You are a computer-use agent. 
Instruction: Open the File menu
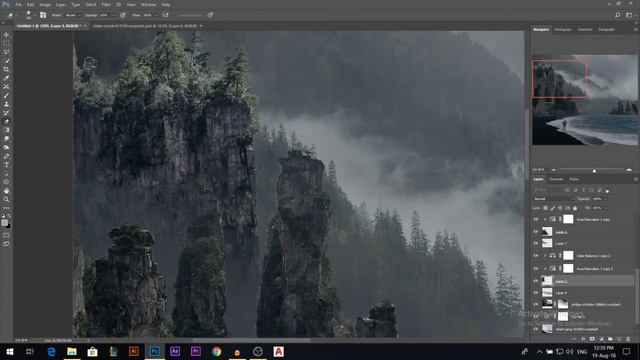pyautogui.click(x=18, y=4)
